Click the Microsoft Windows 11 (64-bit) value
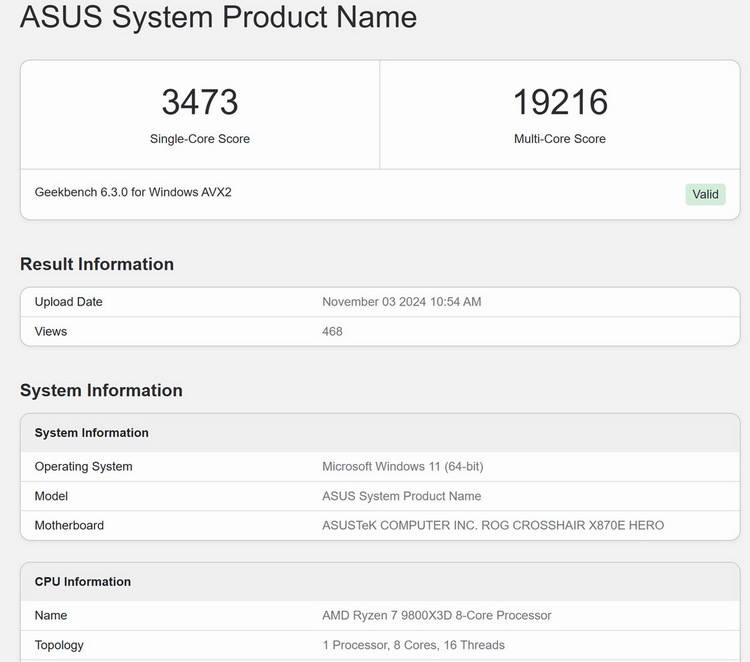Screen dimensions: 750x662 [x=402, y=467]
